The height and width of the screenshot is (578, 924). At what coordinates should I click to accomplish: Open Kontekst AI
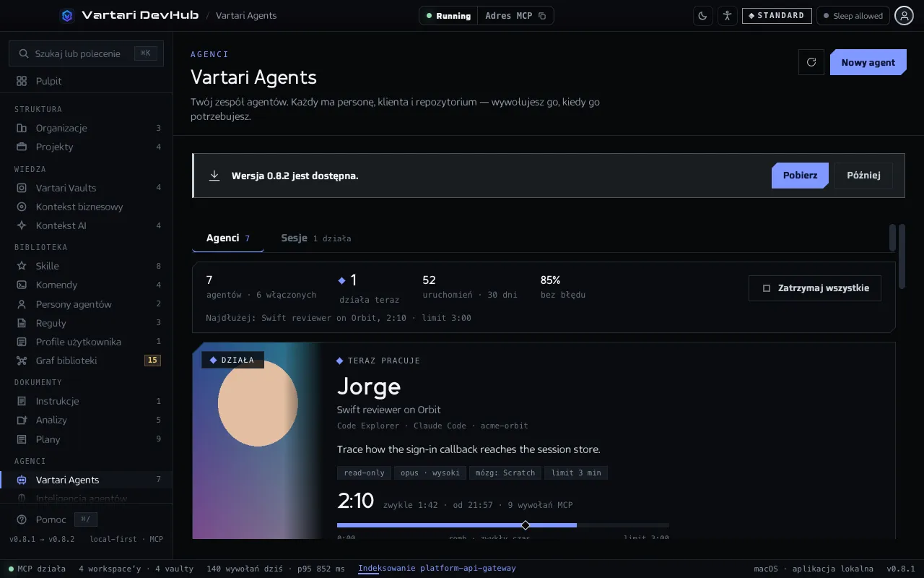(87, 225)
